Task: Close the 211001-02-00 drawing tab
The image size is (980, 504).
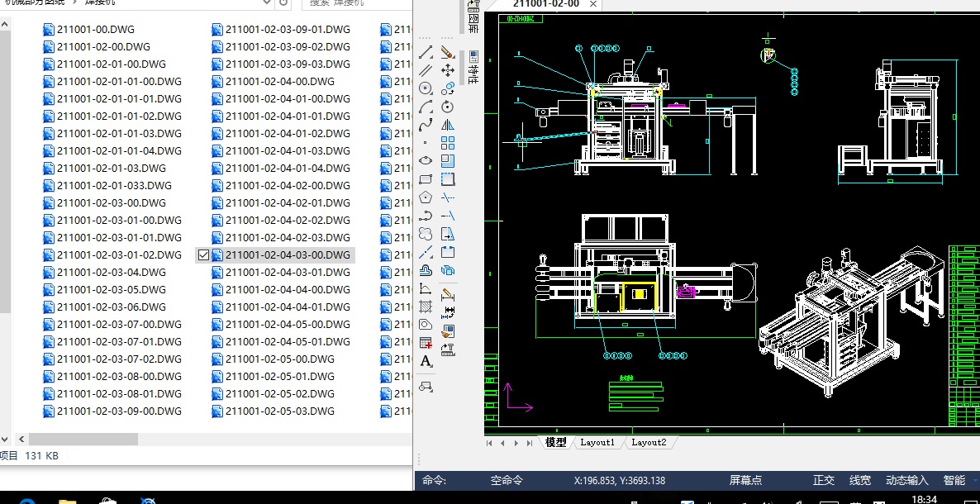Action: (x=593, y=4)
